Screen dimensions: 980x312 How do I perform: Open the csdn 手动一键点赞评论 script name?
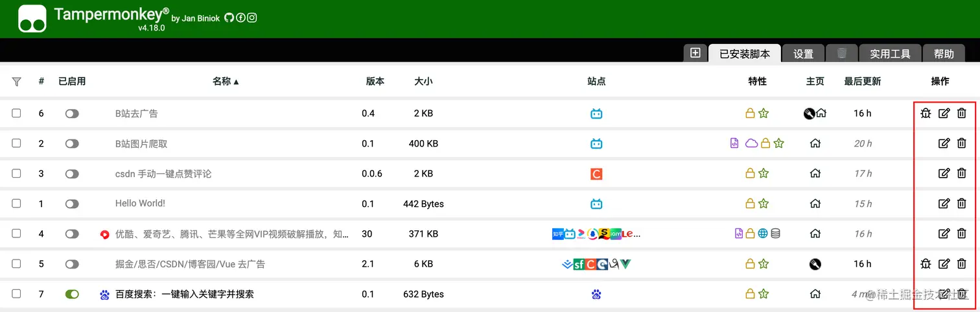pyautogui.click(x=163, y=174)
